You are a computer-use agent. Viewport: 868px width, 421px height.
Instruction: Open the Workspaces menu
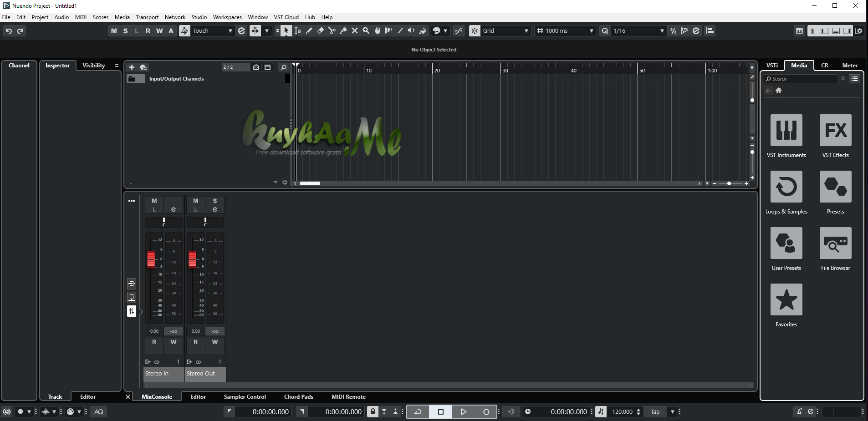coord(227,17)
